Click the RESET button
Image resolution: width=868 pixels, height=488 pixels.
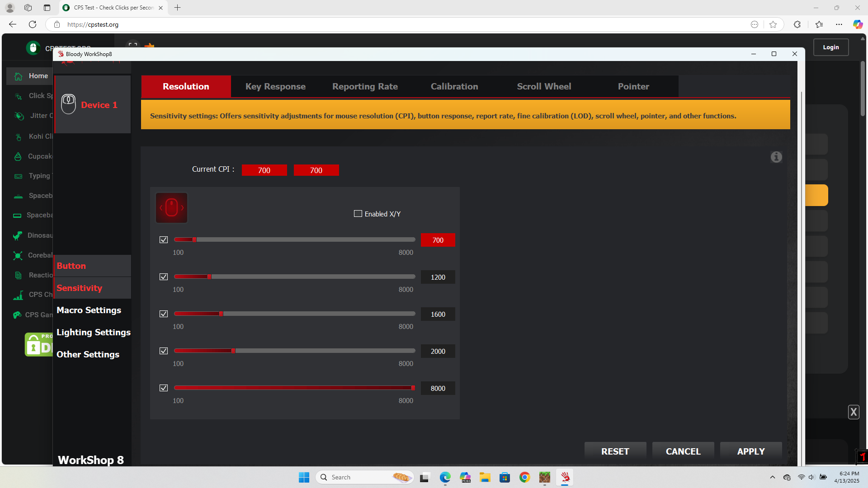click(615, 451)
